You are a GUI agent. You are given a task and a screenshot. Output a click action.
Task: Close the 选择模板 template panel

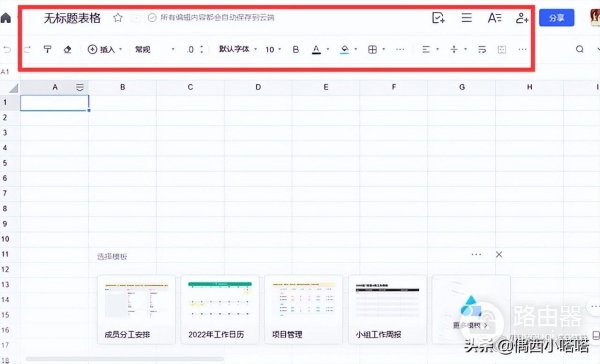tap(499, 255)
